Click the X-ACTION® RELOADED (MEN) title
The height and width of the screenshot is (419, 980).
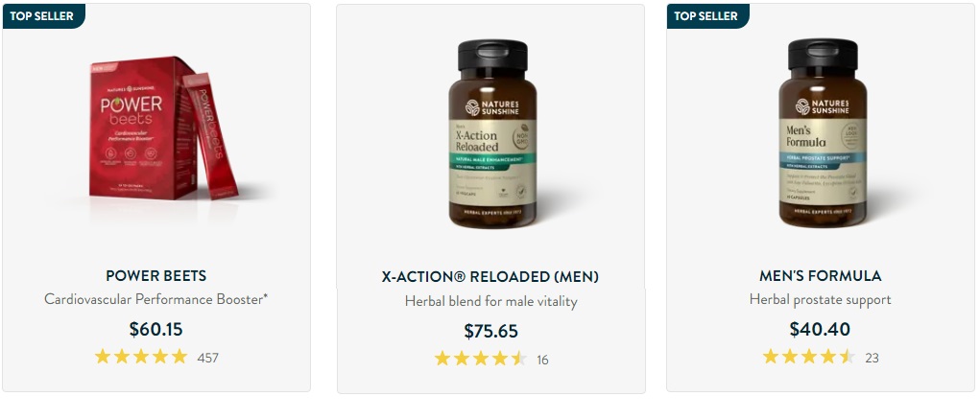[490, 277]
